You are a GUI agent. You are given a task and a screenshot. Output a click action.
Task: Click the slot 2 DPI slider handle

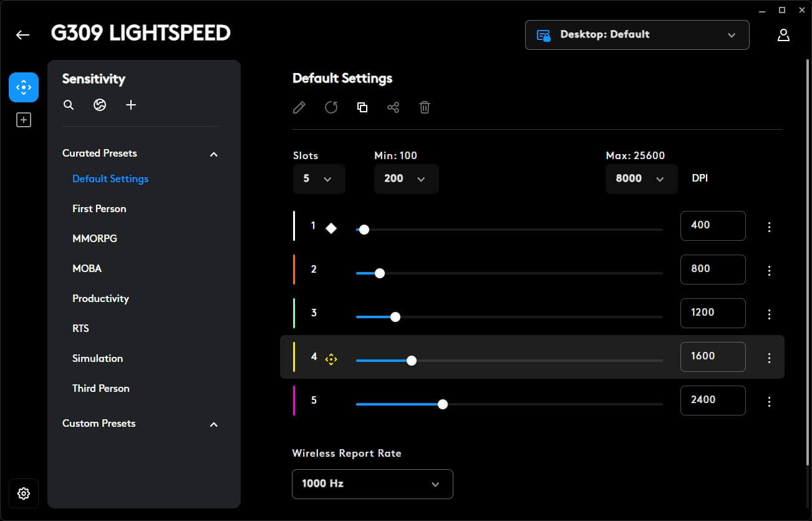coord(380,273)
